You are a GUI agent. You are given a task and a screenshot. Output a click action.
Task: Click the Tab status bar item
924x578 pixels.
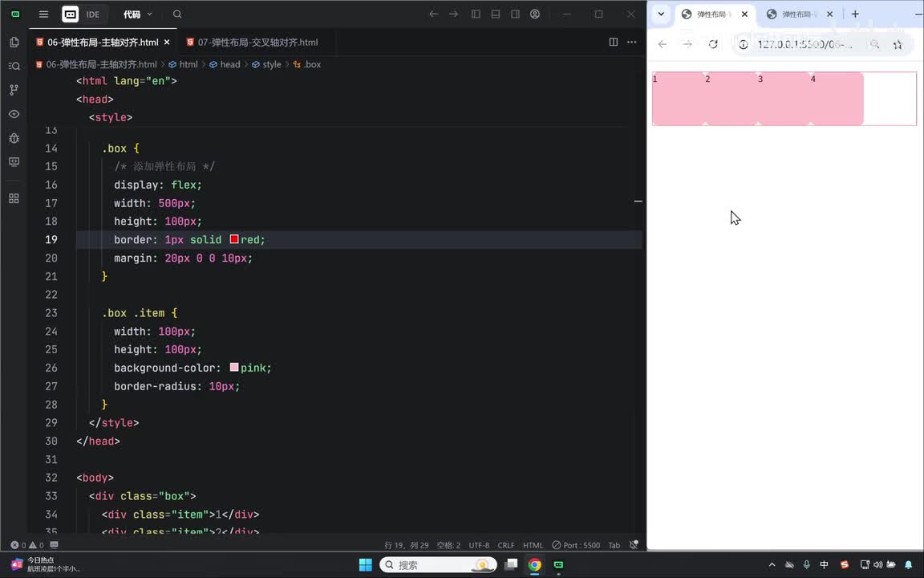pos(614,545)
